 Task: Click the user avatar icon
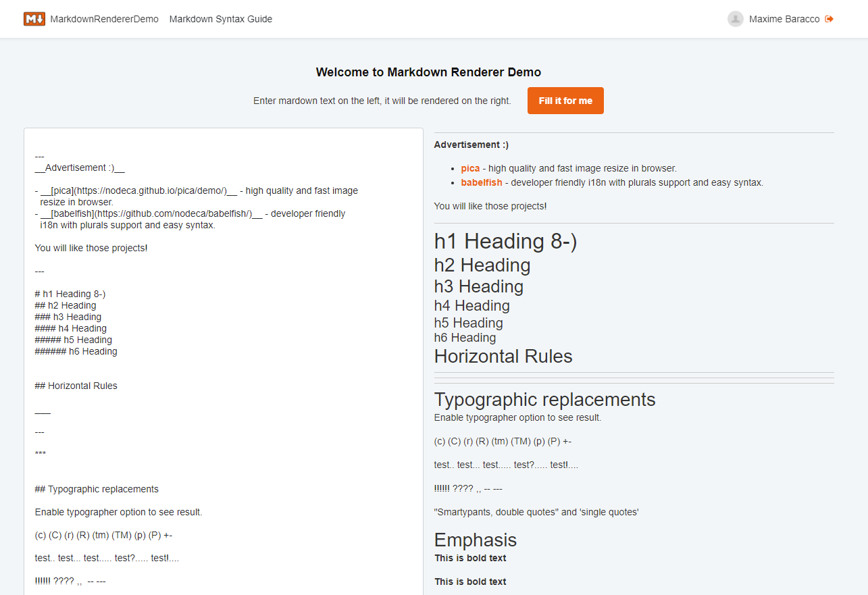point(736,19)
